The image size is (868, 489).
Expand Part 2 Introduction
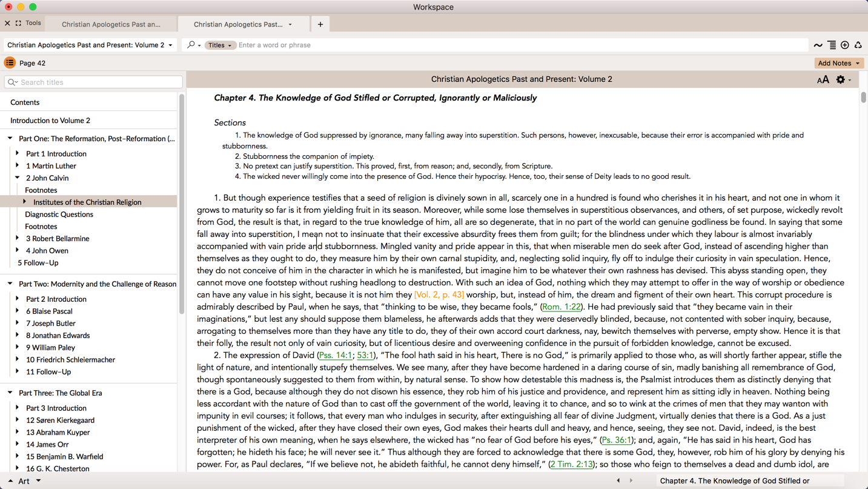pyautogui.click(x=18, y=299)
